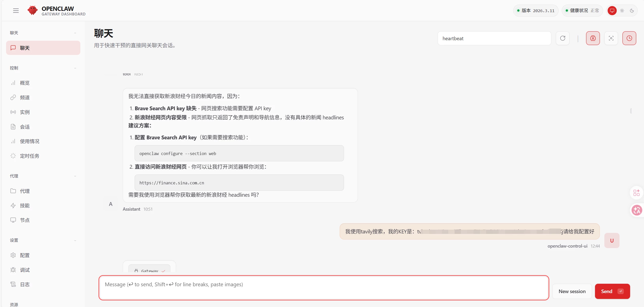Click the translate floating icon
Viewport: 644px width, 307px height.
point(637,210)
